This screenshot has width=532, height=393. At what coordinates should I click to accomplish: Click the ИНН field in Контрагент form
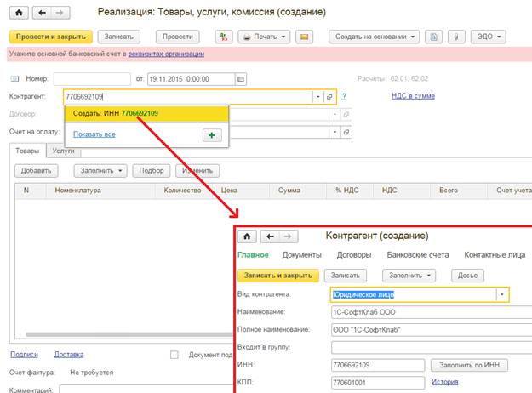[x=378, y=365]
